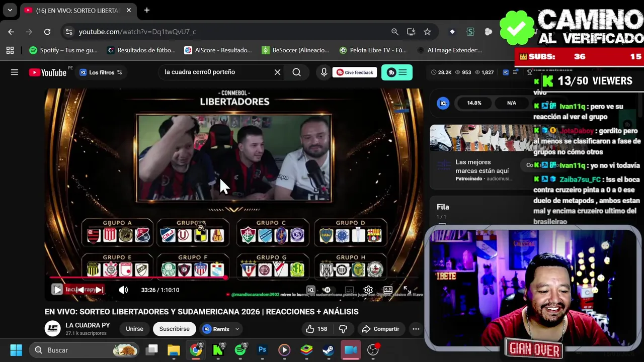Open the green S extension icon
The image size is (644, 362).
click(x=470, y=32)
